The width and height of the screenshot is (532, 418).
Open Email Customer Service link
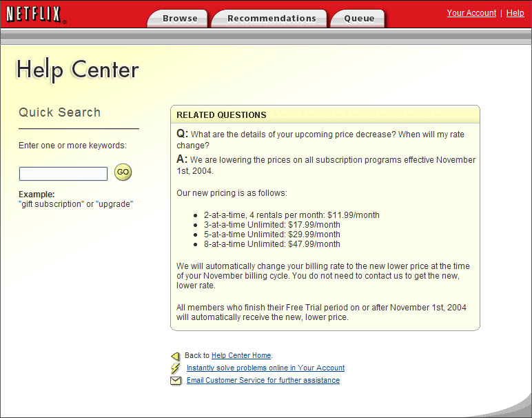(x=263, y=380)
